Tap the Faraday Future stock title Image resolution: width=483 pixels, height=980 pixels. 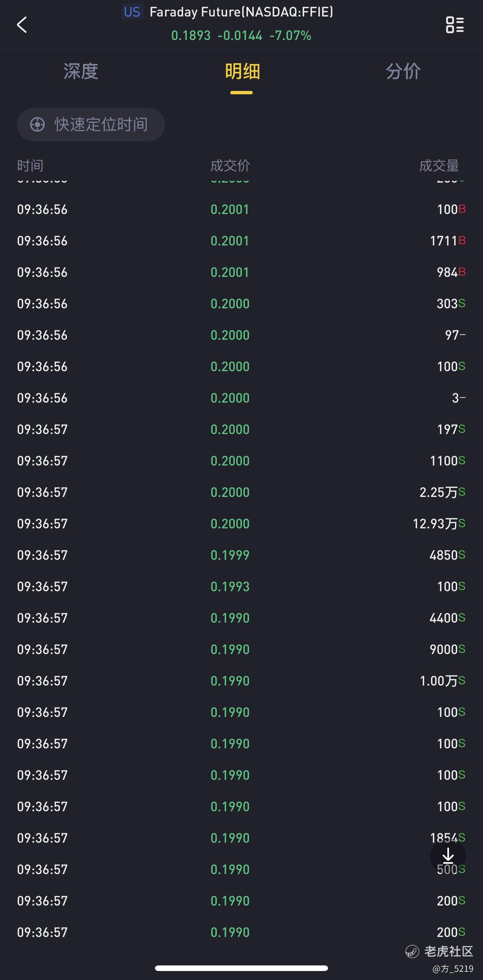click(x=241, y=12)
